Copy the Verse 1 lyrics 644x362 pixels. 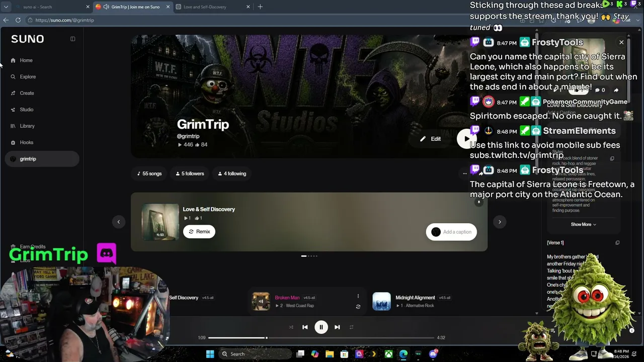tap(617, 243)
